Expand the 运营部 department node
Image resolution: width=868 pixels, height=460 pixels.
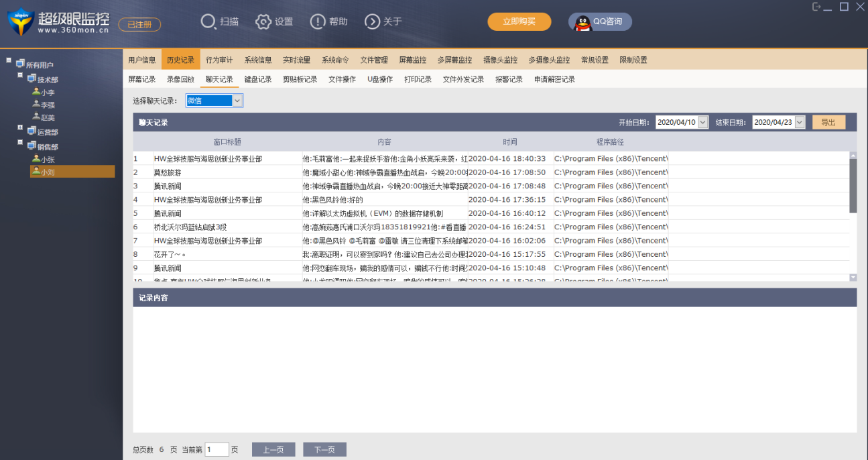(21, 127)
